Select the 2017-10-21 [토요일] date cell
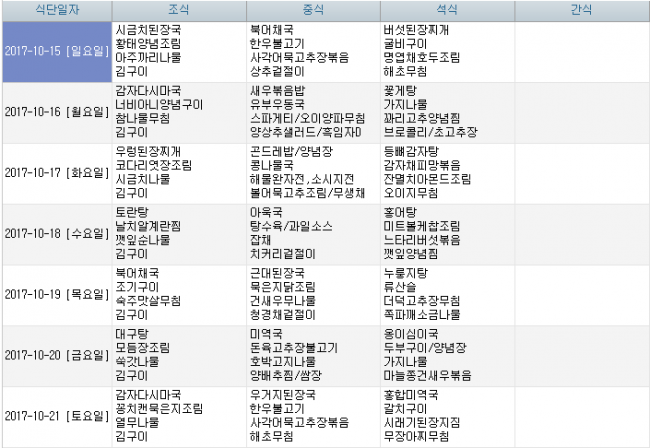 [x=55, y=415]
